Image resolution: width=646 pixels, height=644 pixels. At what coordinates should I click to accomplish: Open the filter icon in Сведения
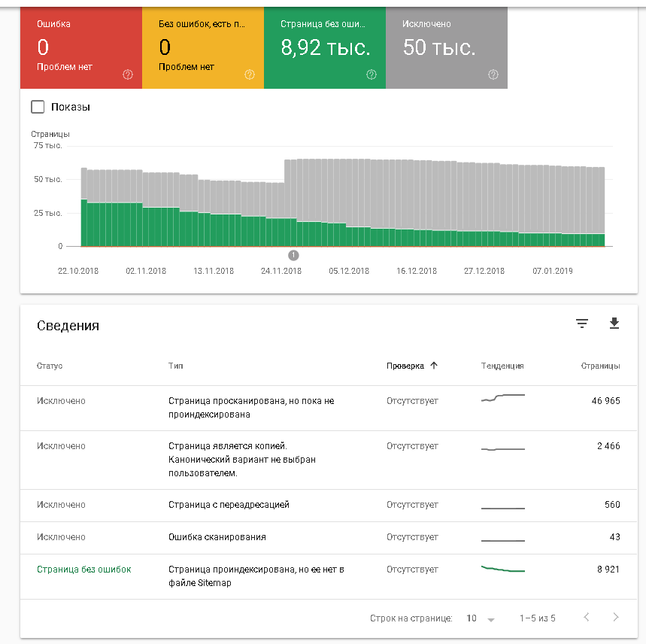pyautogui.click(x=581, y=324)
